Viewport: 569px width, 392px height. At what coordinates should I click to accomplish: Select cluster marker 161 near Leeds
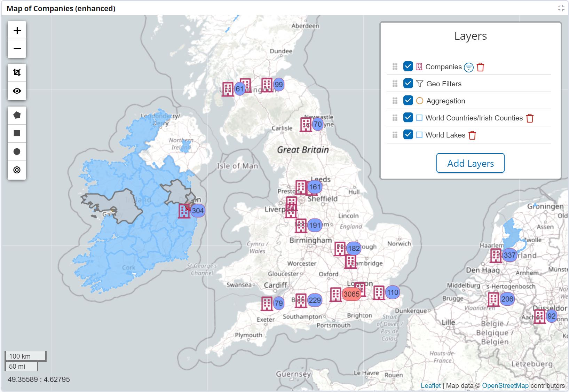(315, 187)
